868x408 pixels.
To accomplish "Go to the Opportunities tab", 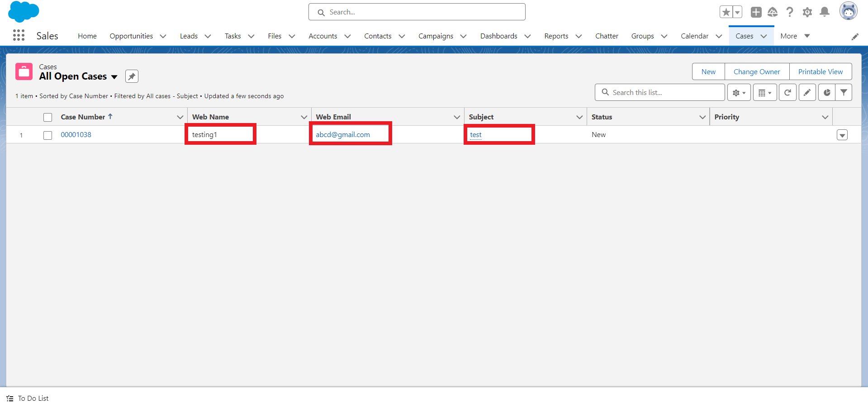I will pyautogui.click(x=131, y=36).
